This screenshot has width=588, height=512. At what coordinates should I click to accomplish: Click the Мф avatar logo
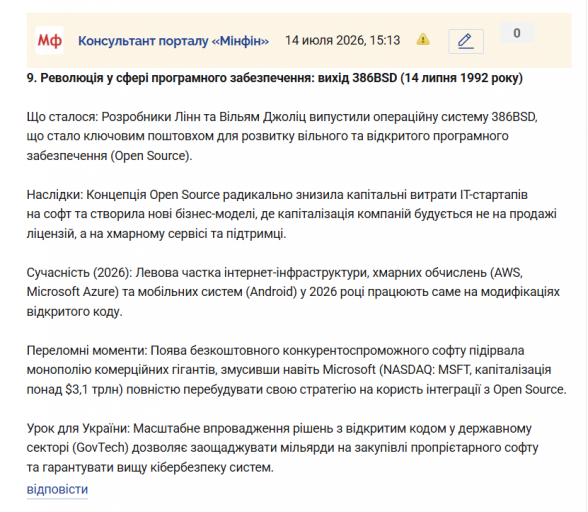[x=50, y=41]
